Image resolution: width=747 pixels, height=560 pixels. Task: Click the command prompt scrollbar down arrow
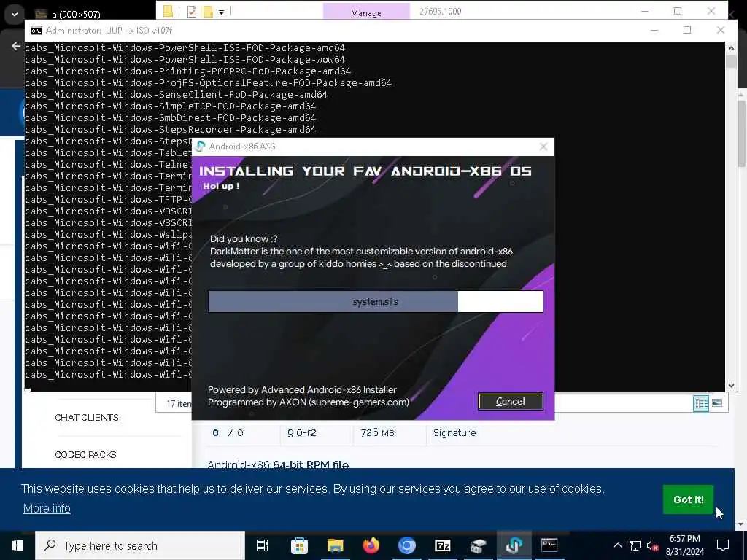(x=731, y=386)
